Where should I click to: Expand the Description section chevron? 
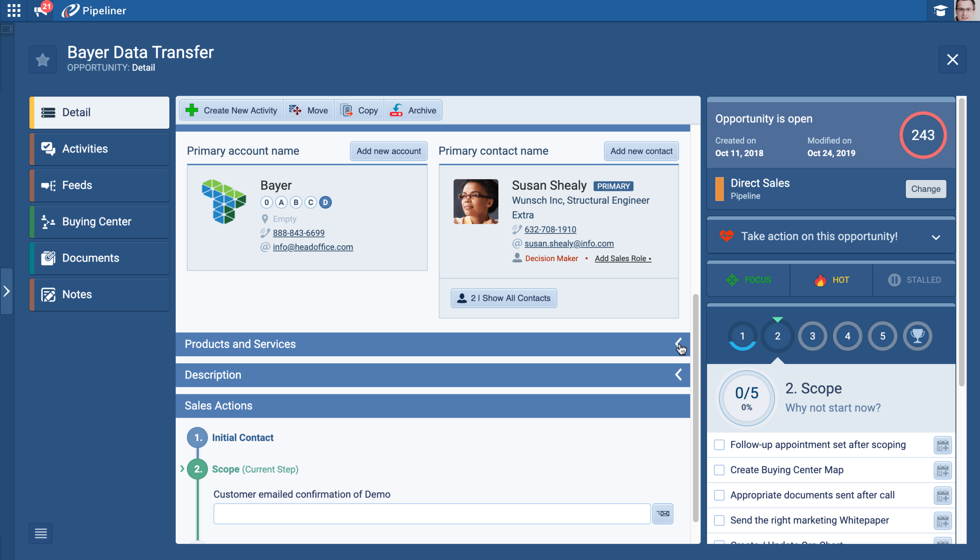[678, 375]
